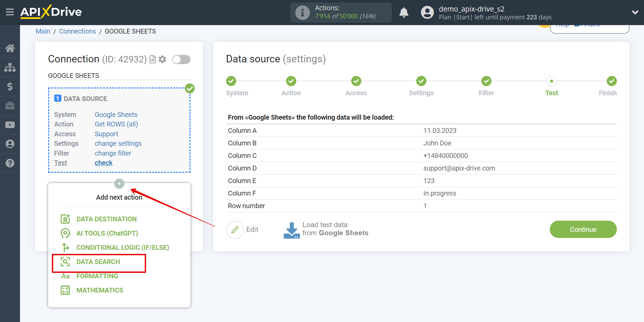
Task: Open the connection notes document icon
Action: tap(153, 60)
